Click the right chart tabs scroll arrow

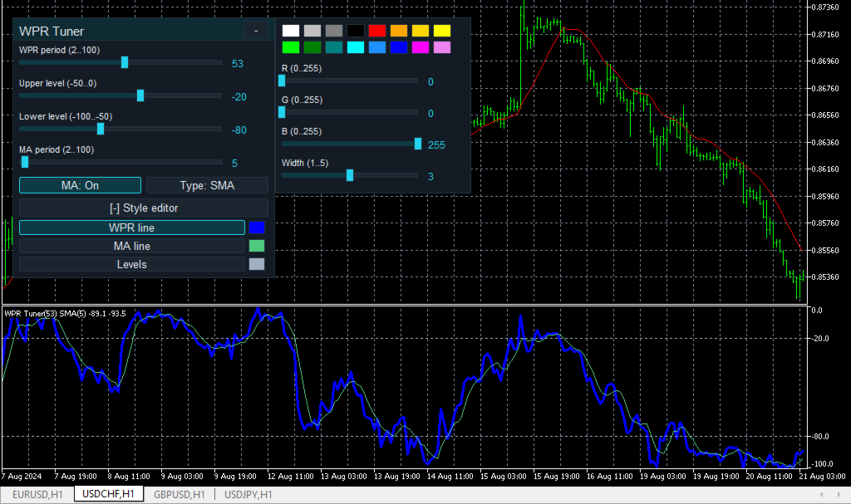pos(839,494)
